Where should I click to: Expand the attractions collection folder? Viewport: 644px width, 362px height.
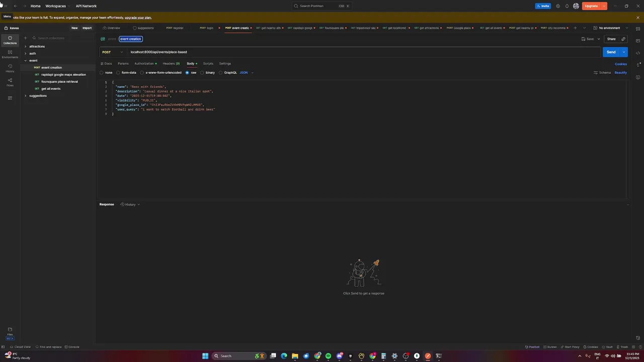[26, 46]
